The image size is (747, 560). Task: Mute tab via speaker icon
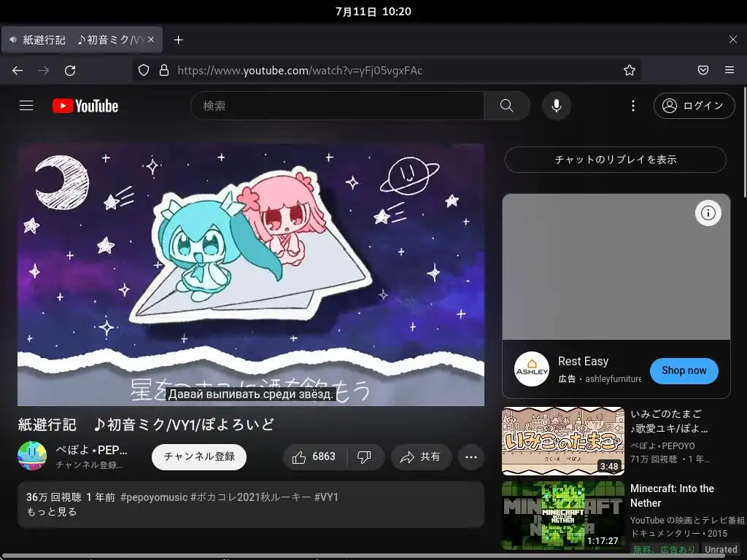coord(13,39)
